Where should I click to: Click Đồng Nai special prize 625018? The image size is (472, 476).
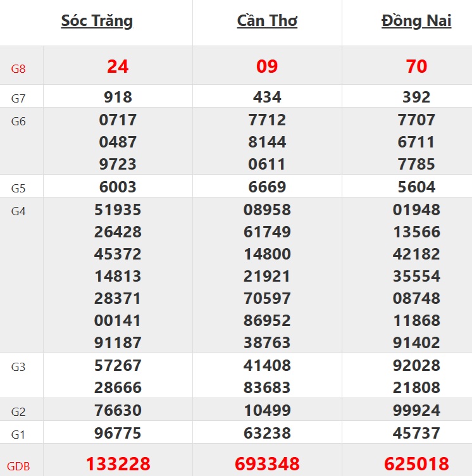(416, 464)
